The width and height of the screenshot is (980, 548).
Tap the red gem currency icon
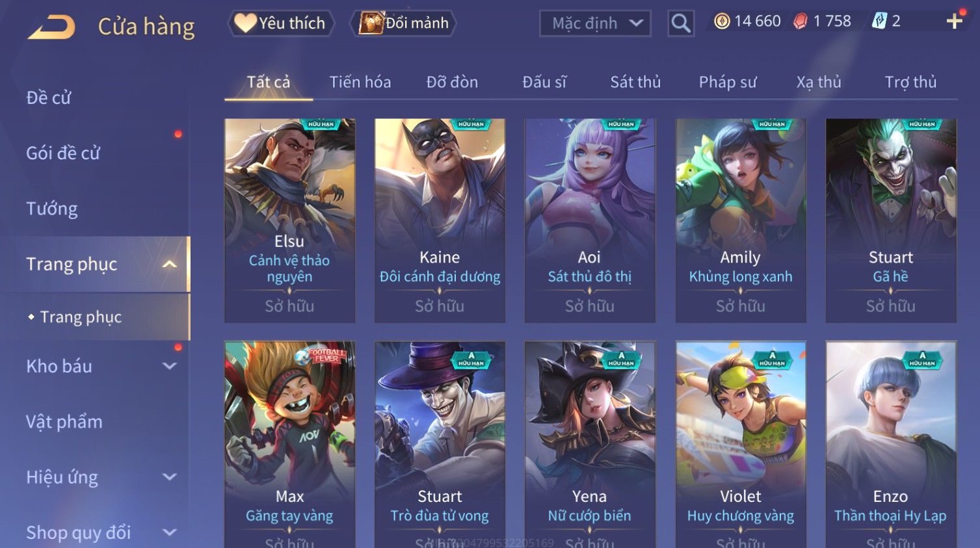point(801,21)
